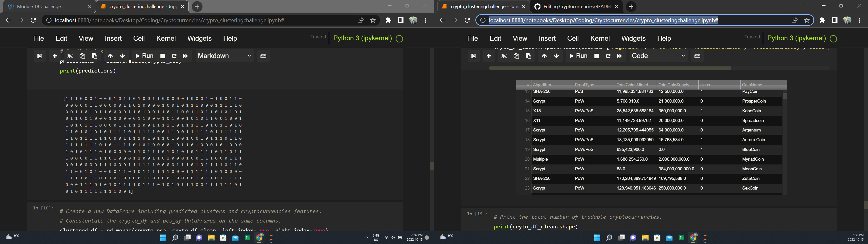Image resolution: width=868 pixels, height=244 pixels.
Task: Copy cell icon in right notebook toolbar
Action: pyautogui.click(x=516, y=56)
